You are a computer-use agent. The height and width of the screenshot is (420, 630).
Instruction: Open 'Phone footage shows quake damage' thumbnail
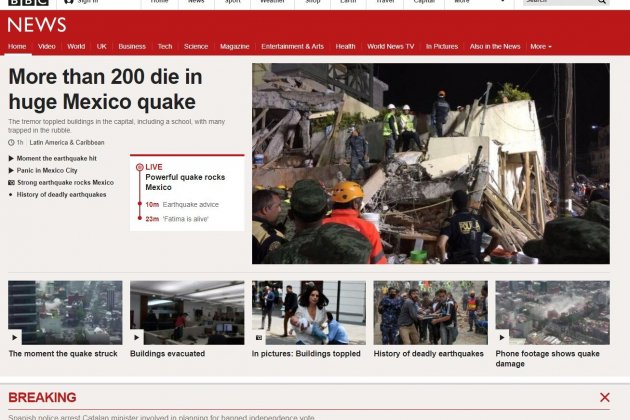tap(552, 313)
